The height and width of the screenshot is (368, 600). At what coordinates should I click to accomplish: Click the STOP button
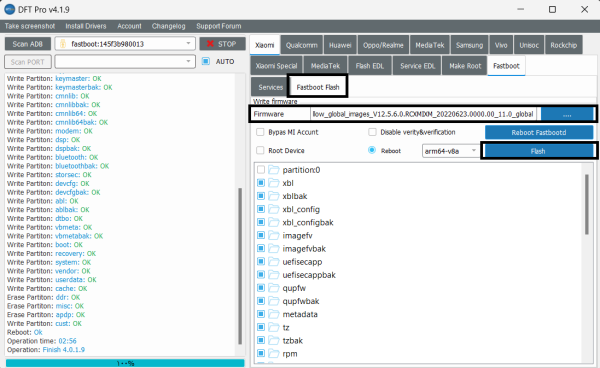(x=222, y=44)
